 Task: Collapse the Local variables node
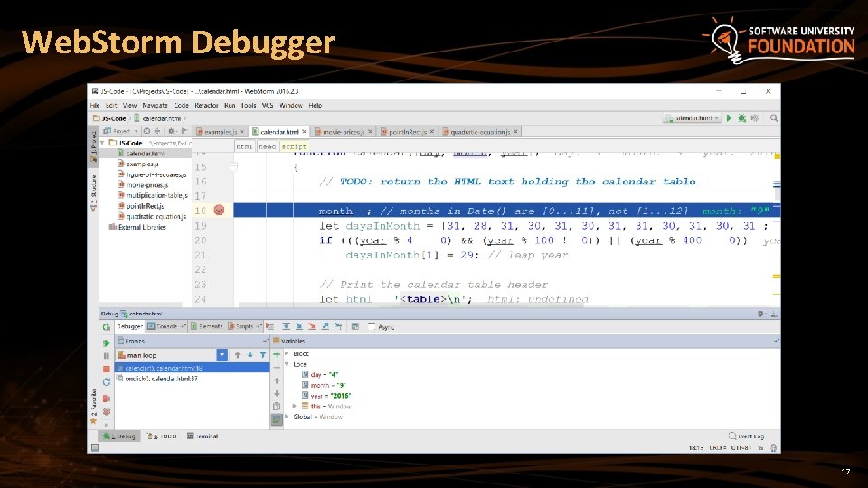pyautogui.click(x=288, y=364)
